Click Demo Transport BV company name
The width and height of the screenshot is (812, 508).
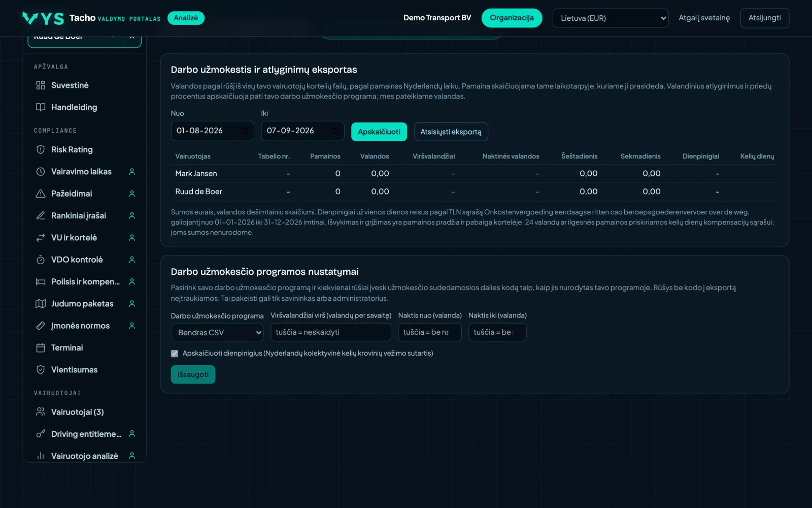437,18
